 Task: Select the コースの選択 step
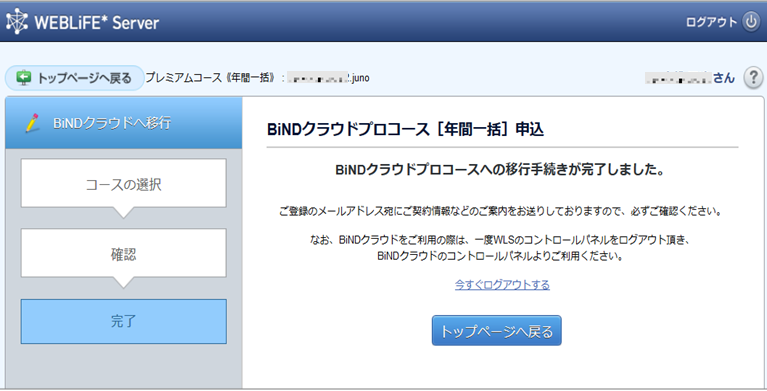coord(124,183)
